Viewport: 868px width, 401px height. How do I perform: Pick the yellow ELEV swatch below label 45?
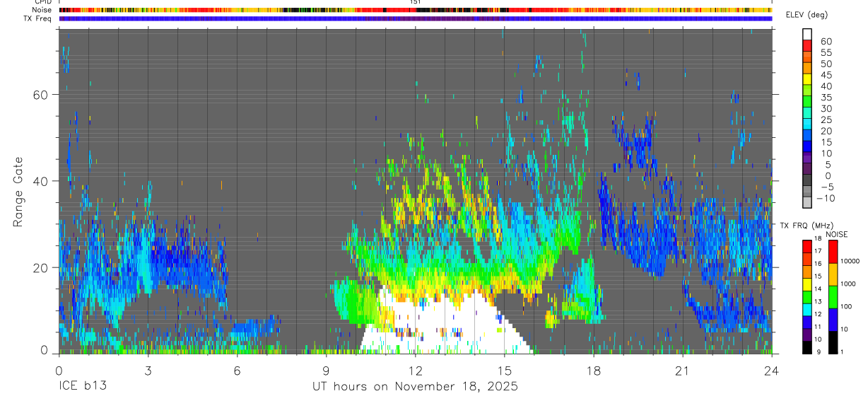coord(808,79)
